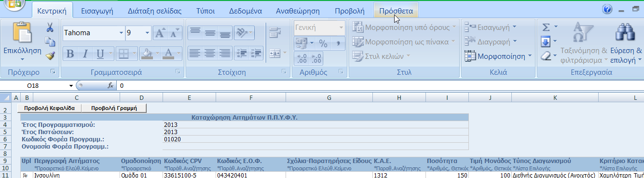This screenshot has width=644, height=178.
Task: Open Εύρεση & επιλογή binoculars menu
Action: [x=626, y=43]
